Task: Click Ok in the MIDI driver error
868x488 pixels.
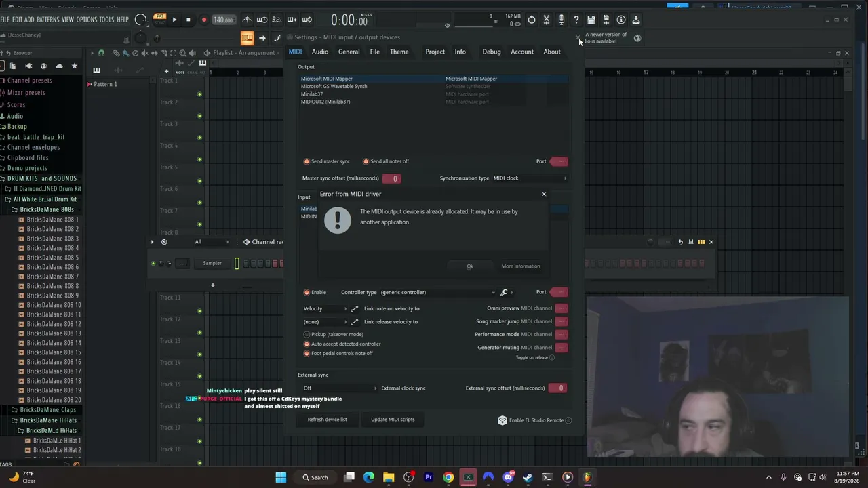Action: tap(470, 266)
